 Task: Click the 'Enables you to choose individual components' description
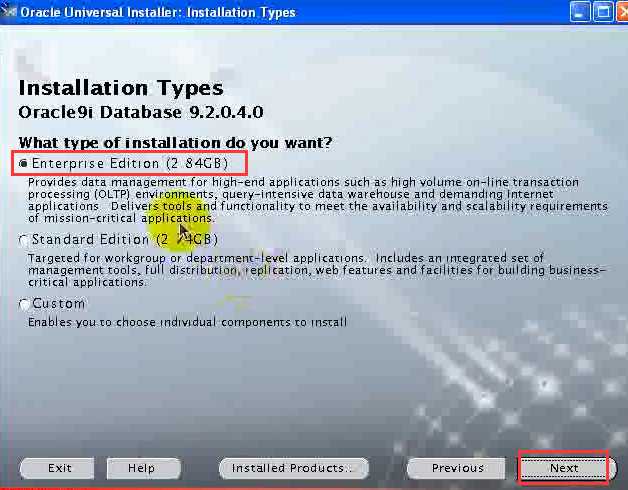point(187,322)
